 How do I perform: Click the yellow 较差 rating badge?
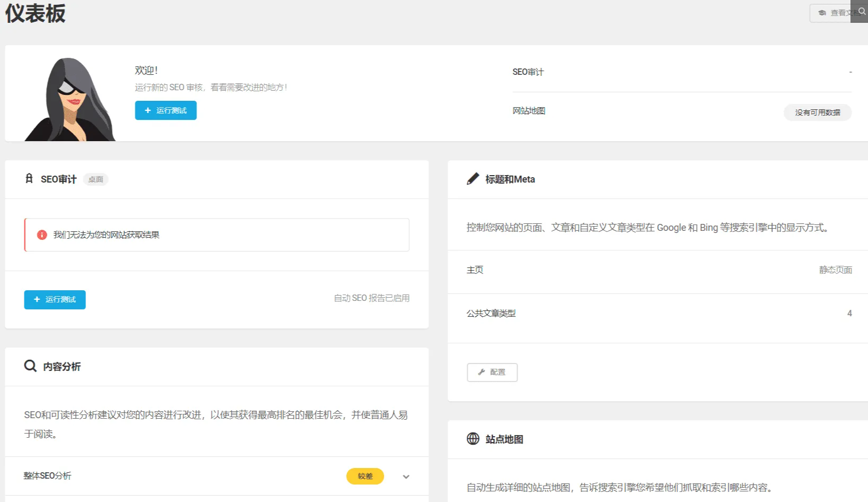(365, 476)
